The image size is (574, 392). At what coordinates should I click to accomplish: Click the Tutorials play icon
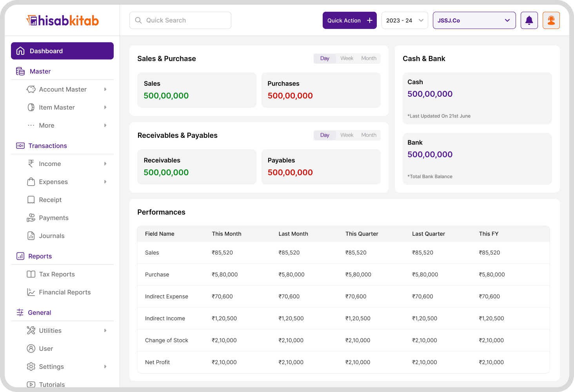pos(31,385)
